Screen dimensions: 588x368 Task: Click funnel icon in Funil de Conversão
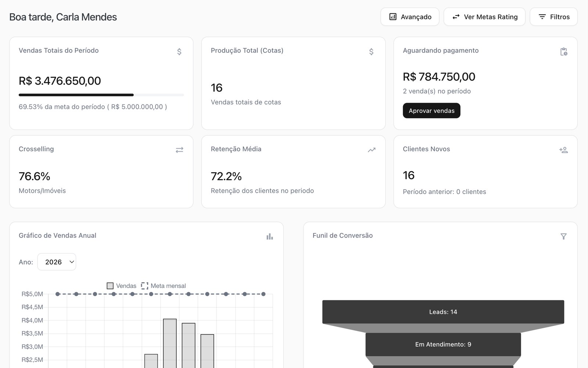(563, 236)
